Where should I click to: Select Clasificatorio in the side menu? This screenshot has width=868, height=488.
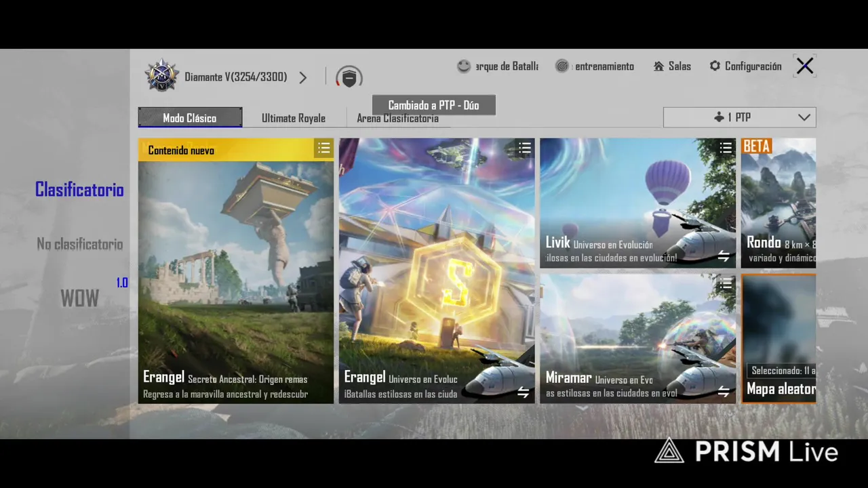pyautogui.click(x=79, y=190)
